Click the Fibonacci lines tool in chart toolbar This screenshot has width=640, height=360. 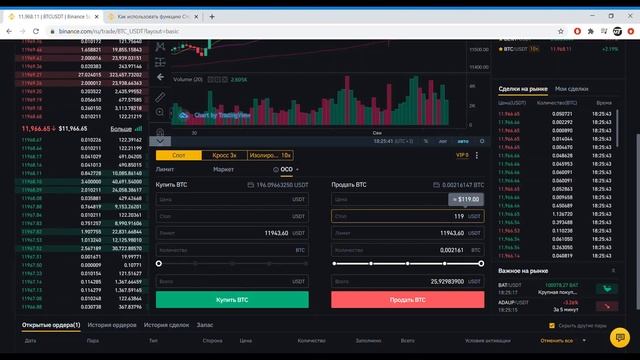(160, 62)
